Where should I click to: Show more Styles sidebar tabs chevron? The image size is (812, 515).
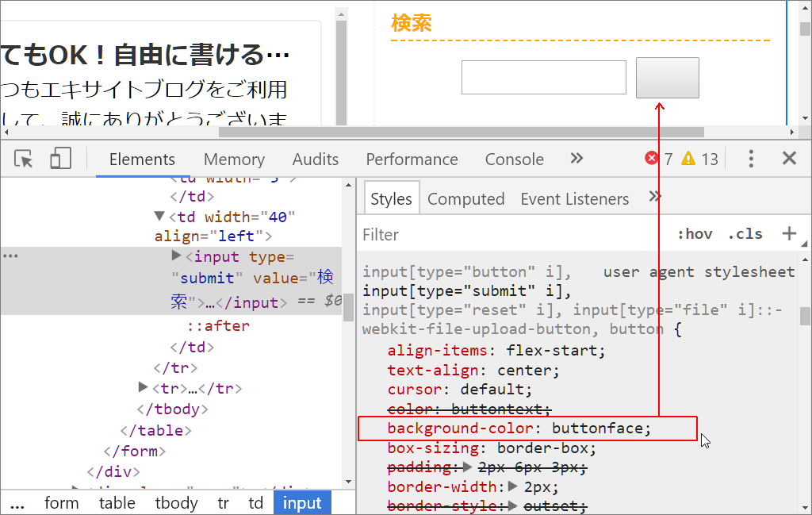654,197
